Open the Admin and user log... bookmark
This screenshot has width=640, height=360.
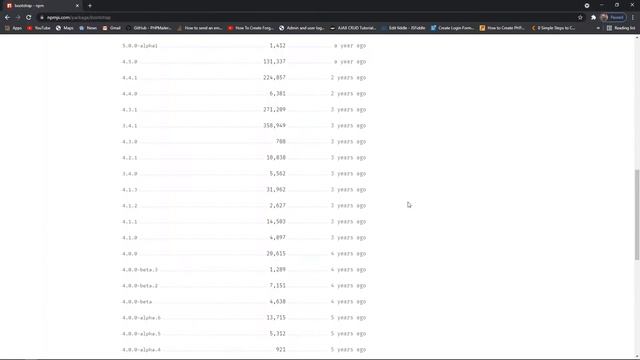[x=302, y=28]
